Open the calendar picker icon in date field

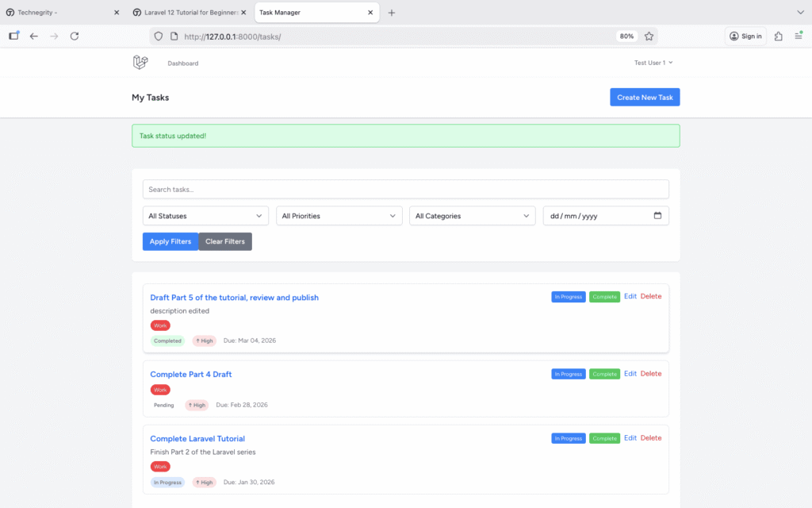point(657,216)
